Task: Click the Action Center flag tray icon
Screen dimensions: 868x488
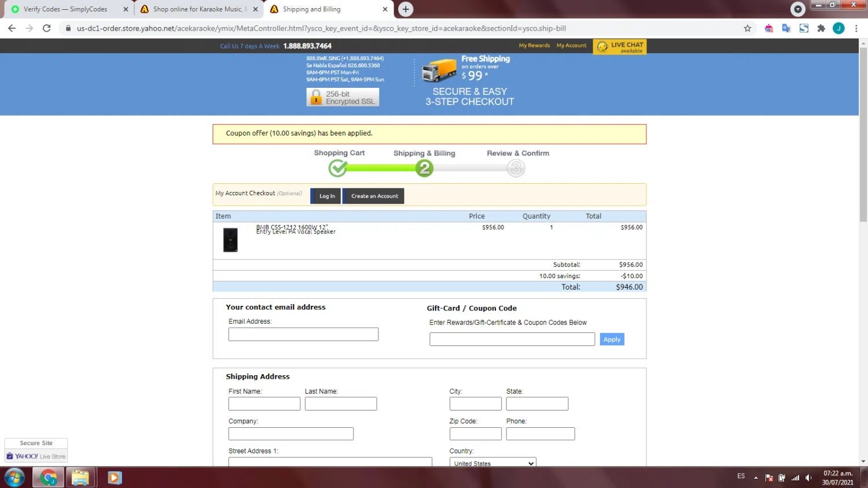Action: 769,478
